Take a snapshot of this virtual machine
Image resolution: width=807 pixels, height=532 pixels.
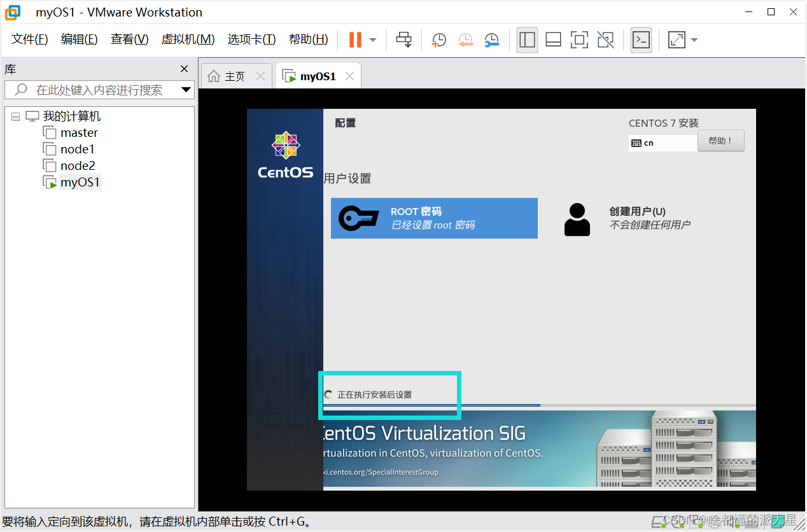coord(439,39)
